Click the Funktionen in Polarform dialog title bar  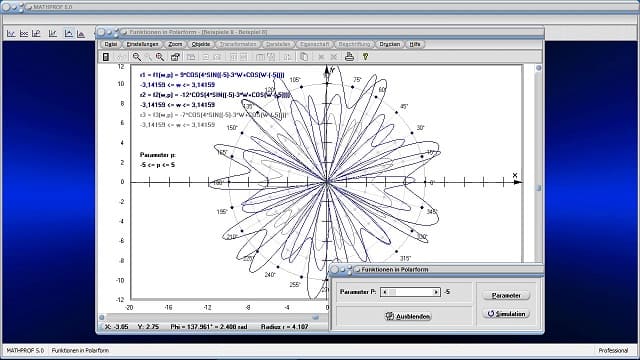436,269
